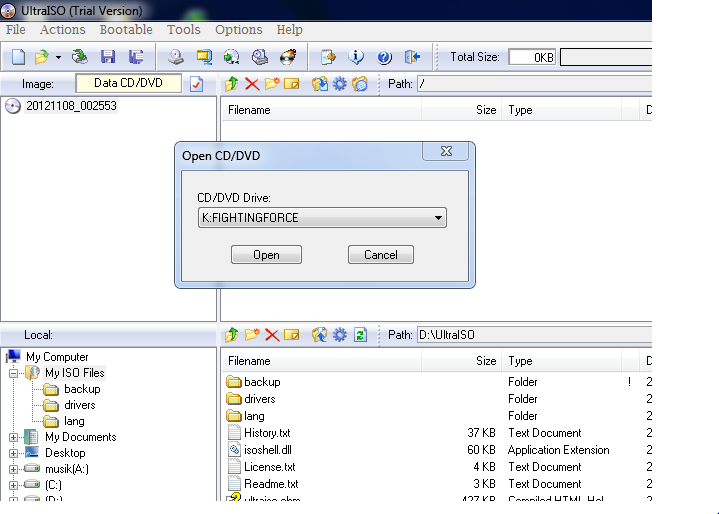Sort local list by Filename header
This screenshot has height=514, width=719.
click(321, 361)
